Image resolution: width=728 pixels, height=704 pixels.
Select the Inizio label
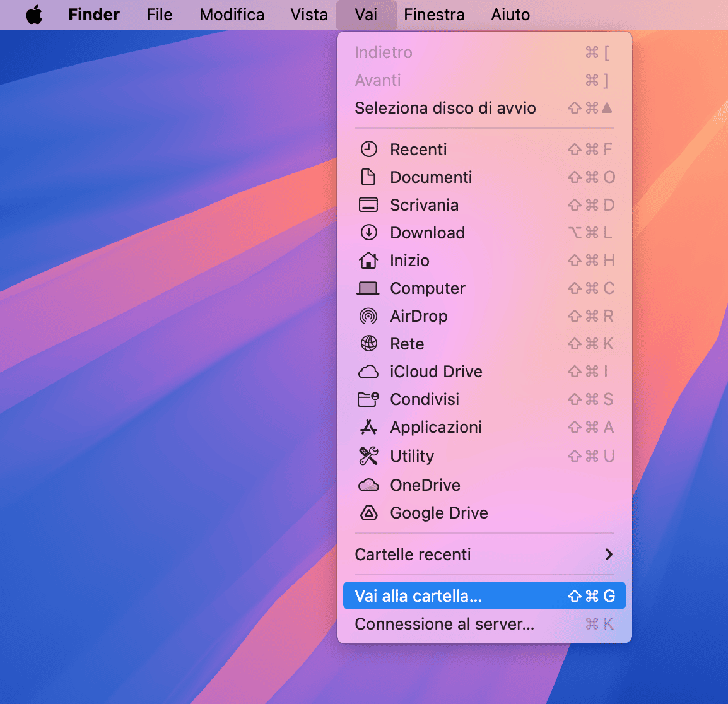click(409, 261)
